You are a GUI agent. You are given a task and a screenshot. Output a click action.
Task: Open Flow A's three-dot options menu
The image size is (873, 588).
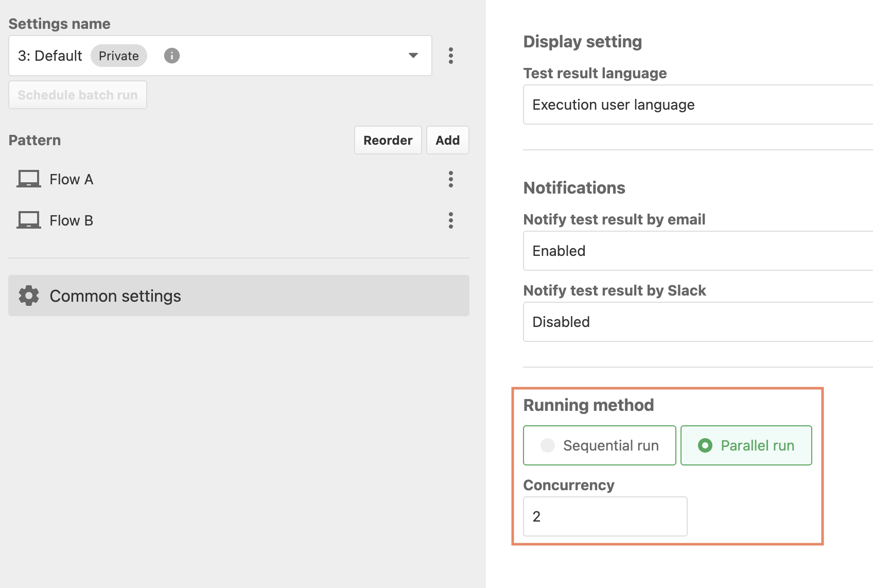(x=451, y=179)
